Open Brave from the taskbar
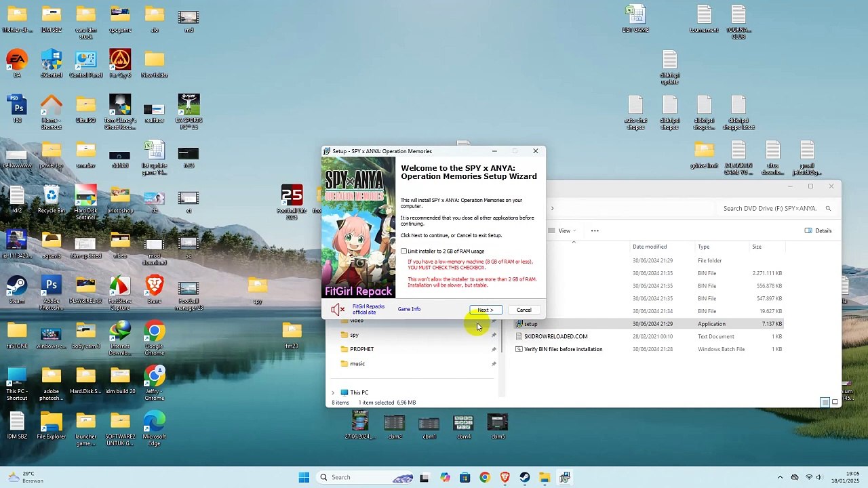The height and width of the screenshot is (488, 868). point(505,477)
